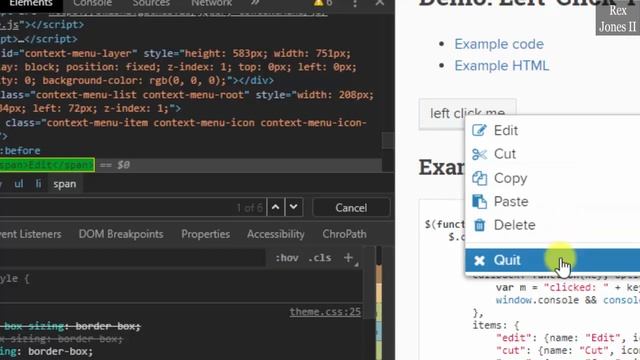The image size is (640, 360).
Task: Click the Edit pencil icon in context menu
Action: point(479,130)
